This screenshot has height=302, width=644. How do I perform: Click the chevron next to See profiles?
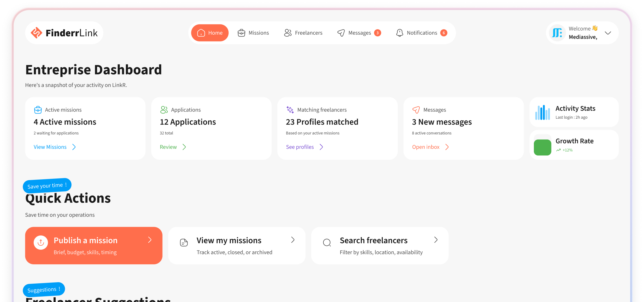321,147
